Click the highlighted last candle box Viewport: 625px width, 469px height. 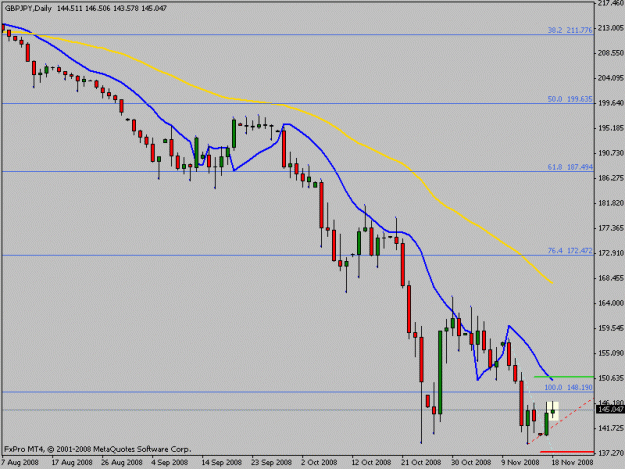(x=552, y=411)
